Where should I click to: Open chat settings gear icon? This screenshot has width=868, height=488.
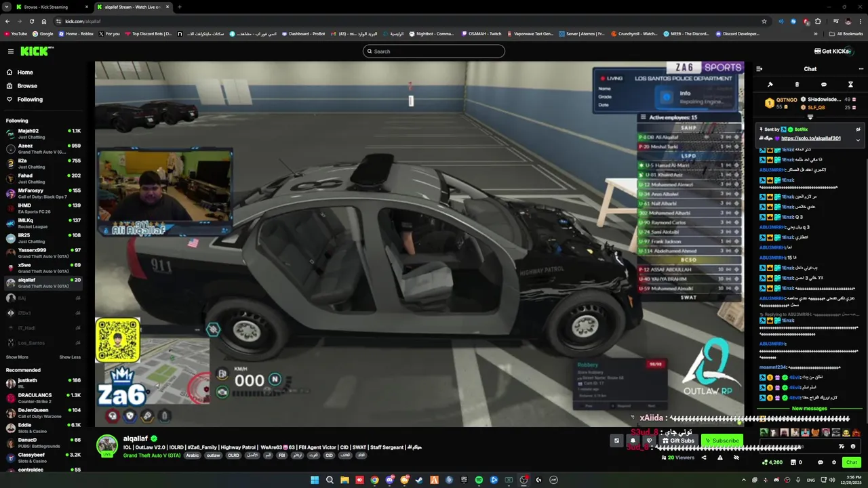click(x=834, y=462)
